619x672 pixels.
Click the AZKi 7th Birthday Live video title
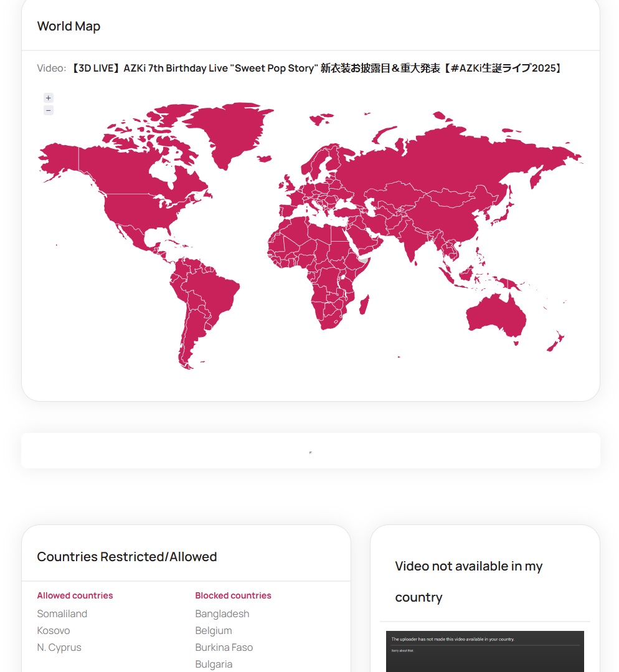tap(317, 68)
